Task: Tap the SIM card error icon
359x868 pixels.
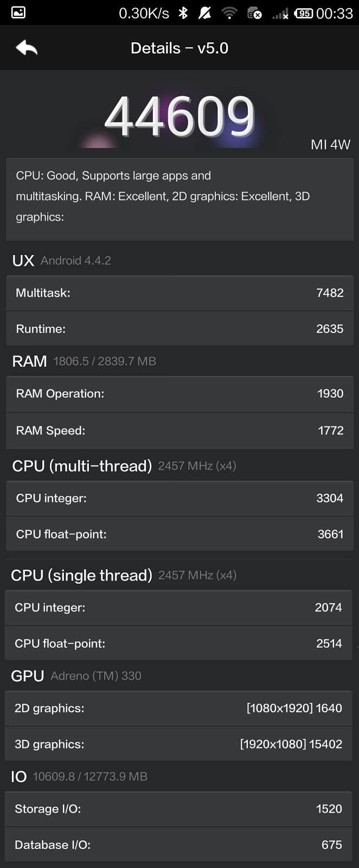Action: 254,14
